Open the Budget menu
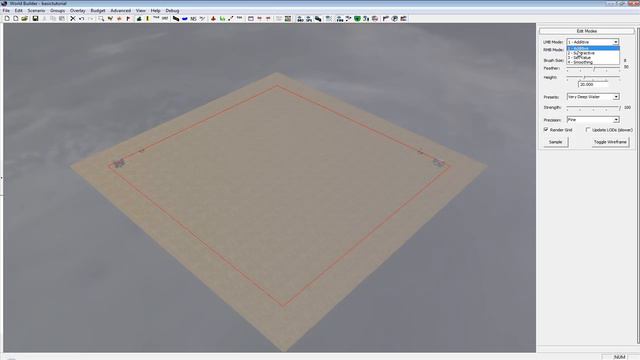Image resolution: width=640 pixels, height=360 pixels. [x=98, y=11]
